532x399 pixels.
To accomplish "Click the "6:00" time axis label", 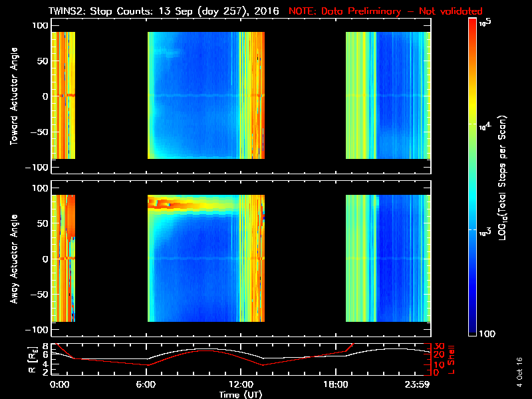I will (x=146, y=384).
